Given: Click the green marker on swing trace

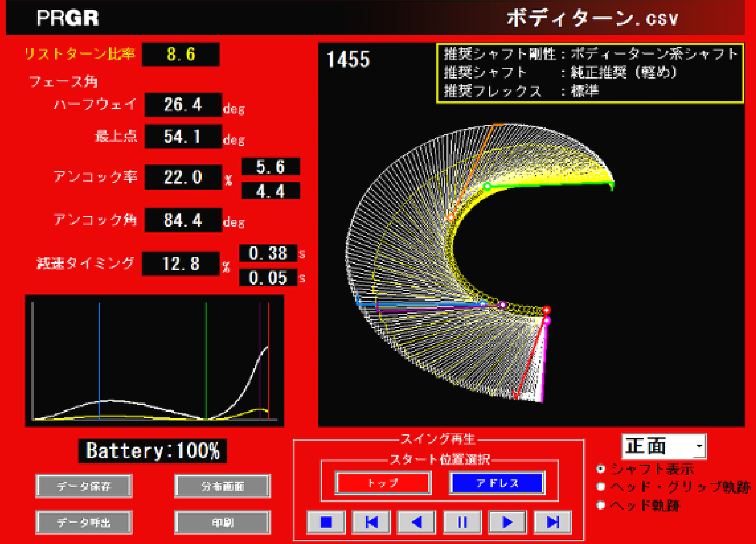Looking at the screenshot, I should click(487, 186).
